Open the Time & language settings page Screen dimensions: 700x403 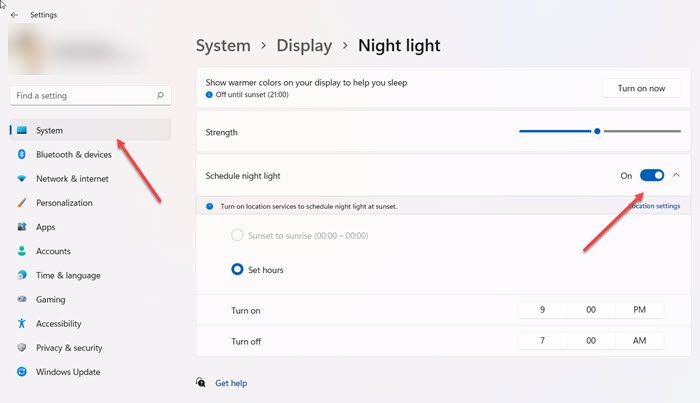coord(68,275)
